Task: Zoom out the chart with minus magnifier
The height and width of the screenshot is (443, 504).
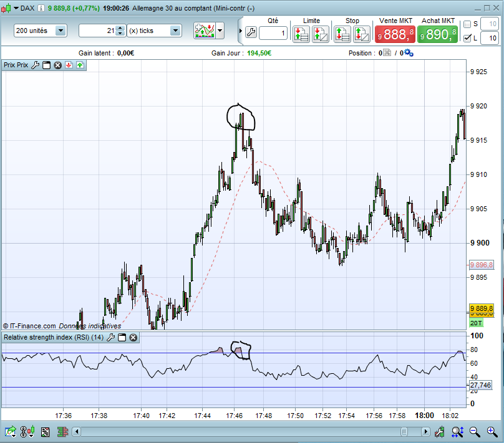Action: 475,432
